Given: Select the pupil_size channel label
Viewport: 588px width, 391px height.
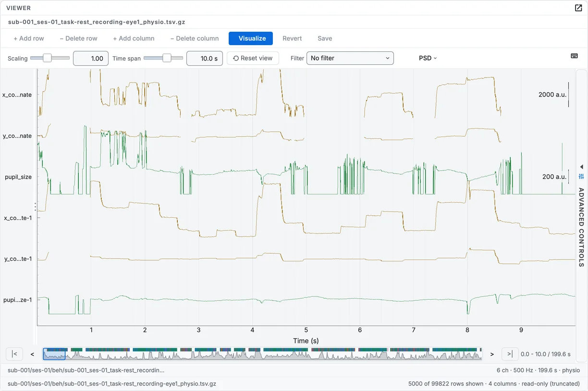Looking at the screenshot, I should (x=18, y=177).
